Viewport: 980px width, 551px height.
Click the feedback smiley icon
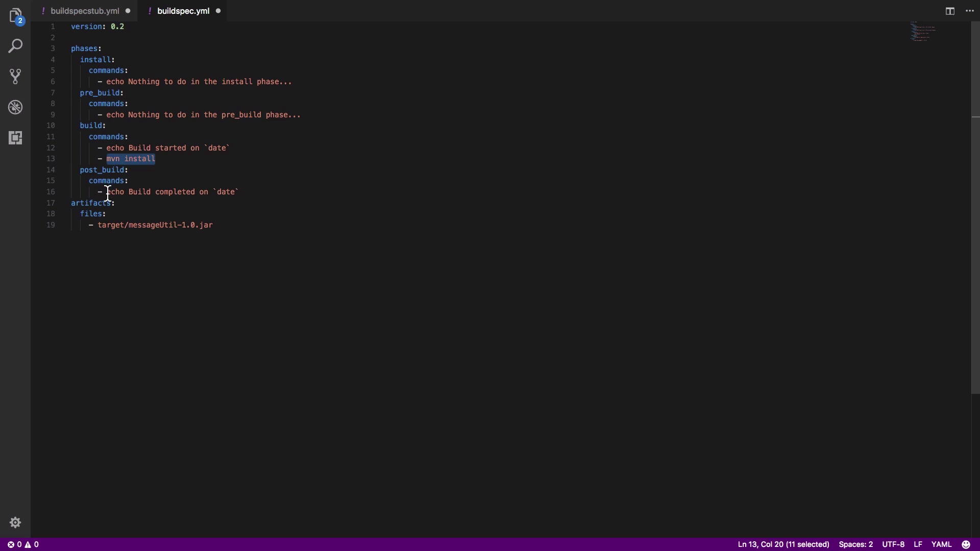(x=966, y=544)
